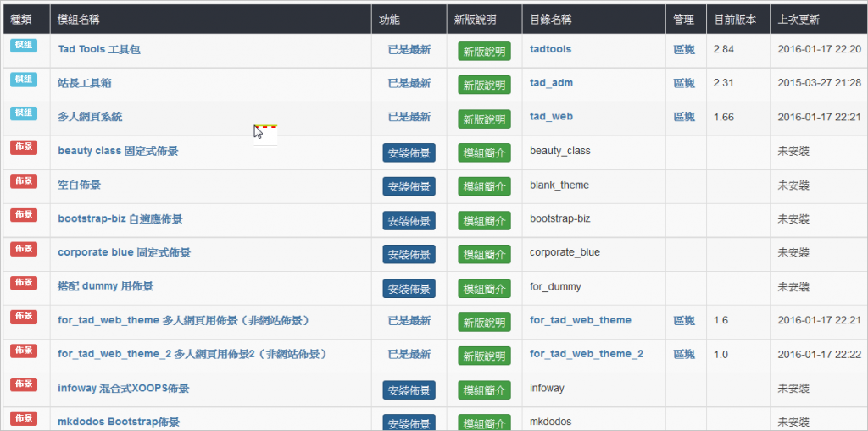
Task: View 新版說明 for 站長工具箱
Action: click(x=484, y=86)
